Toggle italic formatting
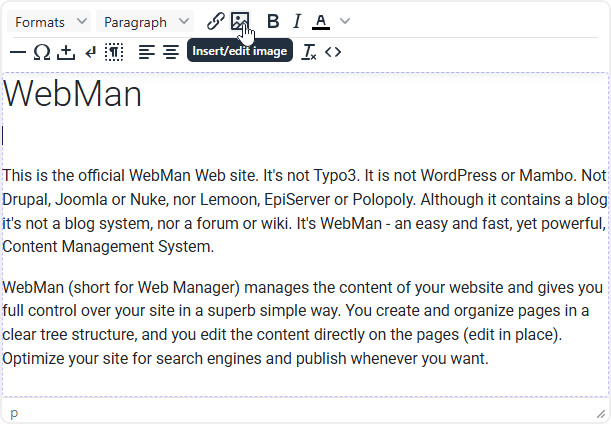 [x=297, y=21]
